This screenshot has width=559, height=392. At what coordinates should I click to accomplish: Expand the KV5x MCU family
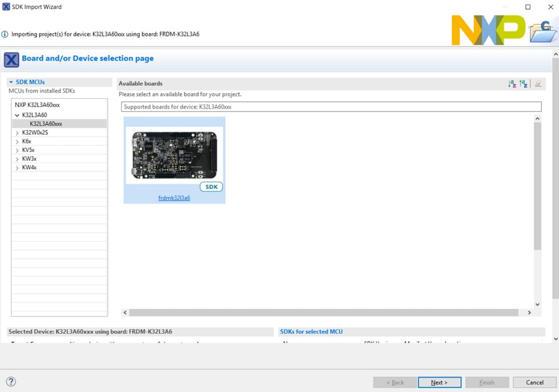click(17, 150)
